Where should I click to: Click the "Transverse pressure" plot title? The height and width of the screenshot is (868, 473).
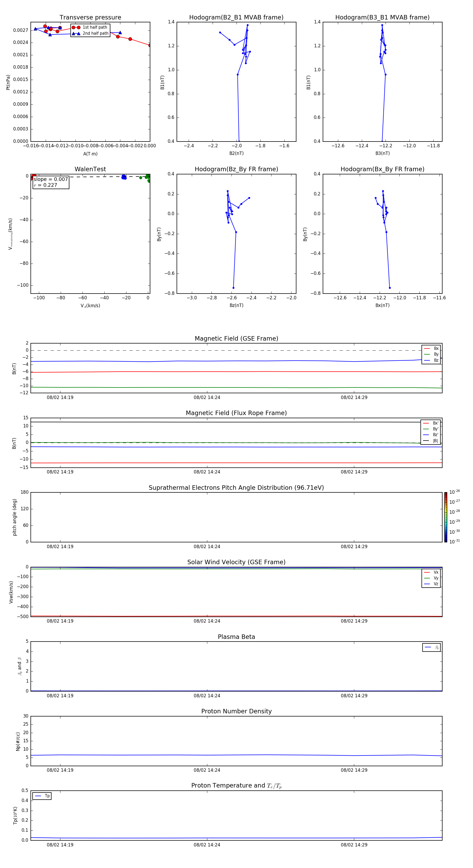click(x=90, y=18)
